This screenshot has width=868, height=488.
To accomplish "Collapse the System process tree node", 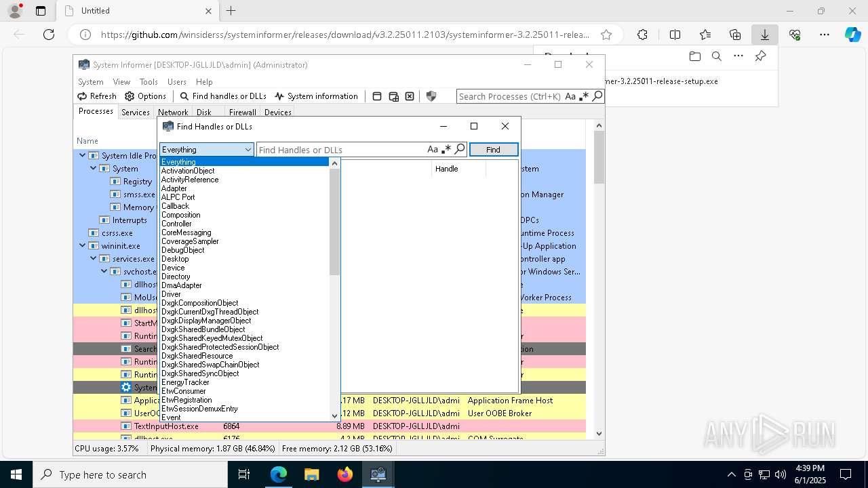I will coord(94,168).
